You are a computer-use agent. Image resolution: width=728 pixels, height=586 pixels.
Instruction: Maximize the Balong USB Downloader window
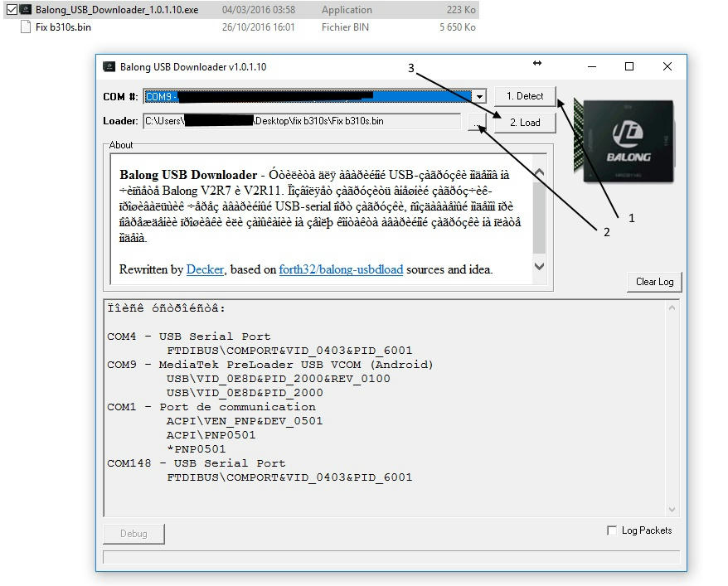629,67
